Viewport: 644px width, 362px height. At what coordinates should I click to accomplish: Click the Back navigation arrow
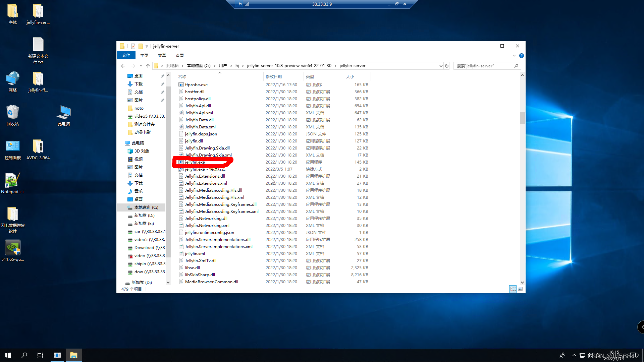pyautogui.click(x=123, y=66)
